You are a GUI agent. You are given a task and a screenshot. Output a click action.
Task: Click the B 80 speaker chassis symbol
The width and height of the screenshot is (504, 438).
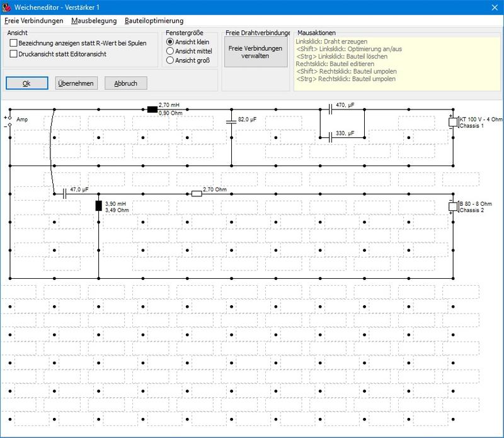[452, 206]
